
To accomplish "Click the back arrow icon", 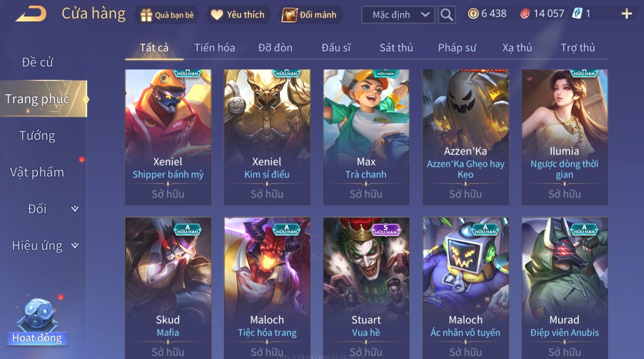I will click(x=31, y=14).
